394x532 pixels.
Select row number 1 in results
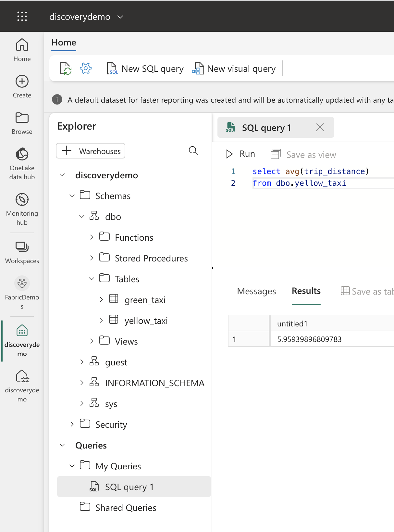pyautogui.click(x=249, y=339)
